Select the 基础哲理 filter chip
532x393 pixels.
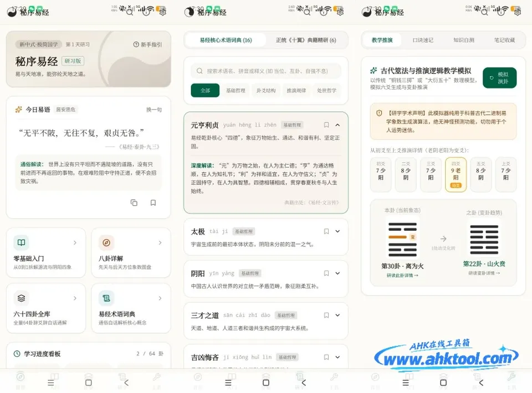point(236,90)
